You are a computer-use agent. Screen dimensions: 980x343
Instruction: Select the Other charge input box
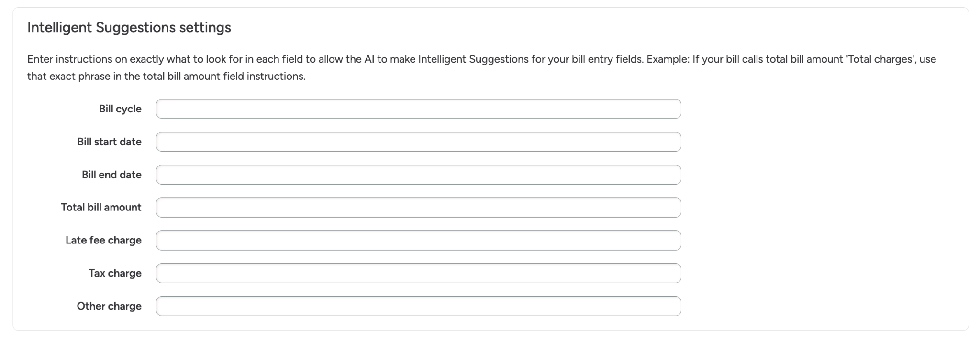tap(418, 306)
